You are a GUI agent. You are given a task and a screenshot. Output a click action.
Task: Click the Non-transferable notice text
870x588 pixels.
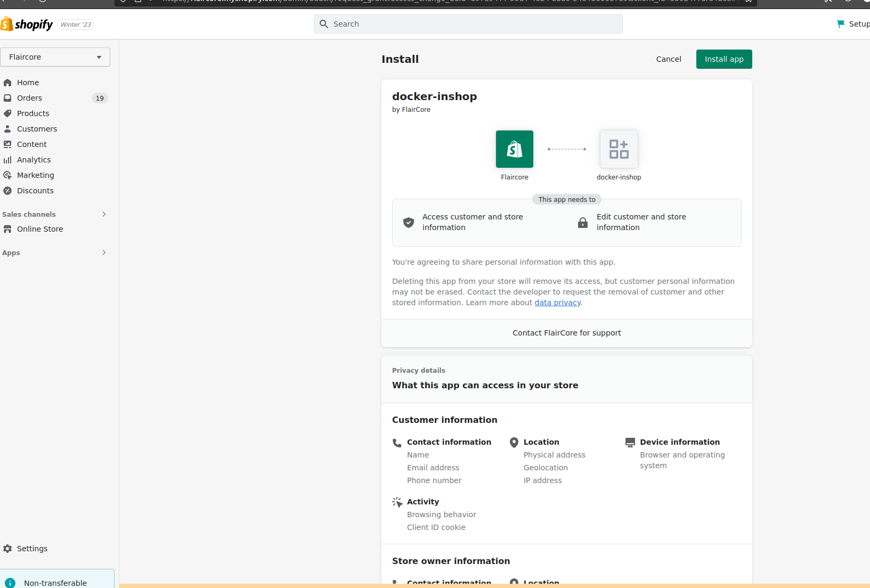(55, 583)
